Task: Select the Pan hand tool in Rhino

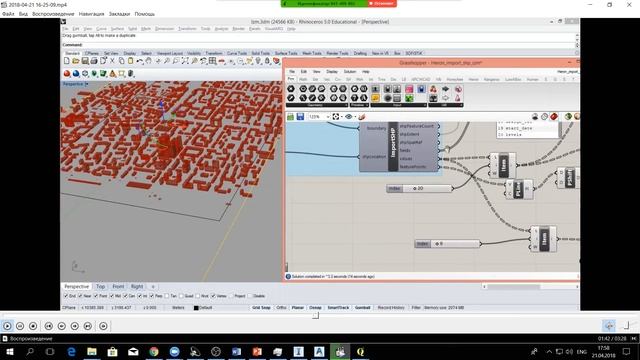Action: click(149, 61)
